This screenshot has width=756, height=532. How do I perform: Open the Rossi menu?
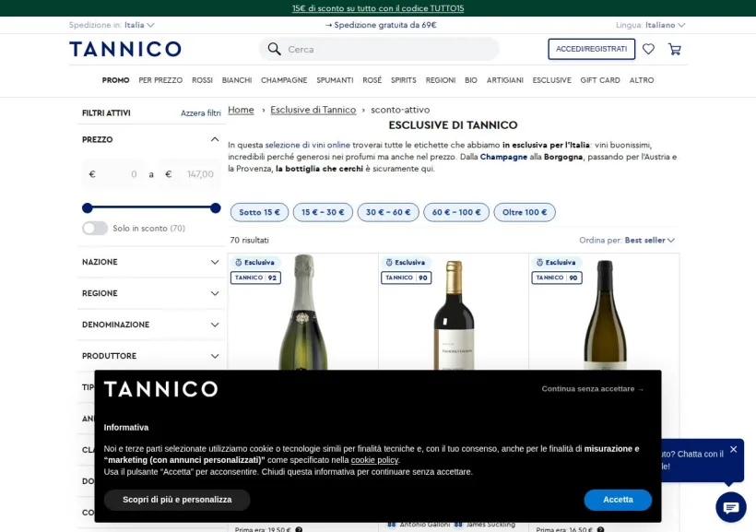point(202,80)
